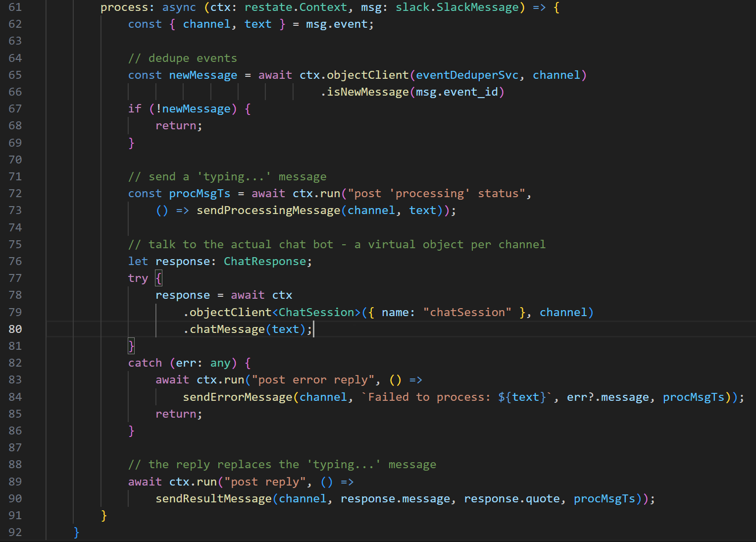756x542 pixels.
Task: Click the sendResultMessage function call
Action: tap(214, 499)
